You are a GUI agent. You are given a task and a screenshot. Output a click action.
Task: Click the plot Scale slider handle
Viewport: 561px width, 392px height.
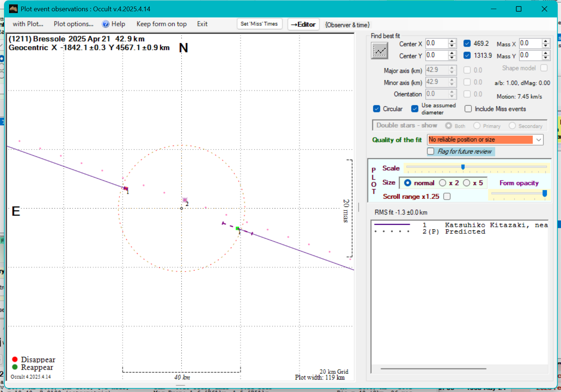463,167
